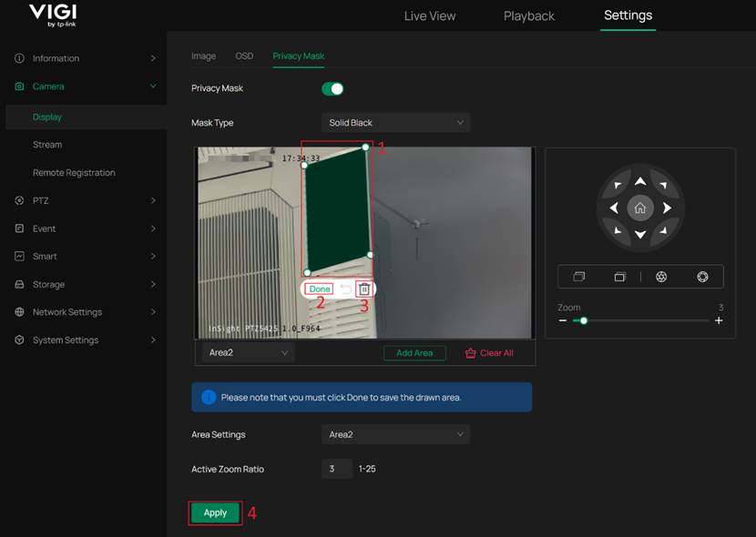The width and height of the screenshot is (756, 537).
Task: Click the zoom minus icon
Action: click(563, 321)
